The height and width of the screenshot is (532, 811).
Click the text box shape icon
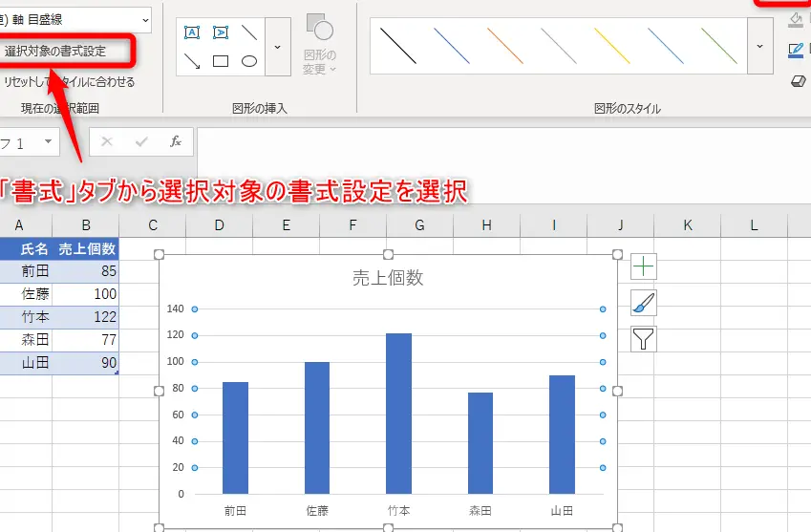tap(191, 32)
